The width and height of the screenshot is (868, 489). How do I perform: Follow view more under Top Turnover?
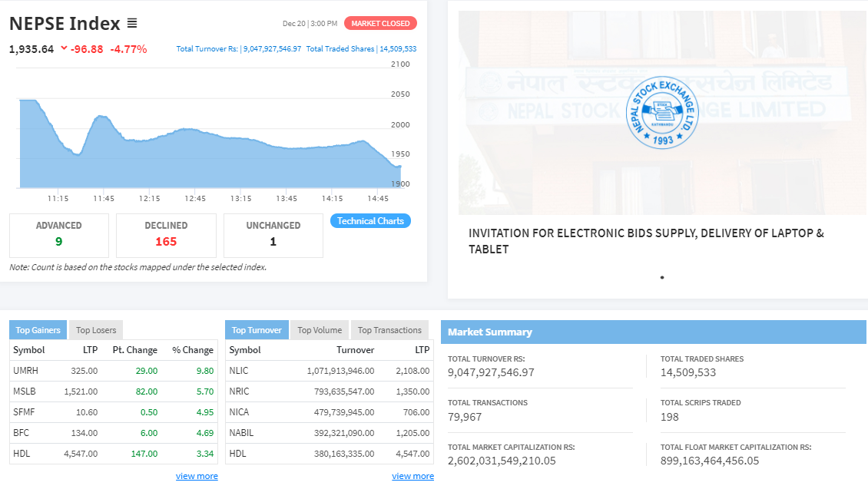point(413,476)
